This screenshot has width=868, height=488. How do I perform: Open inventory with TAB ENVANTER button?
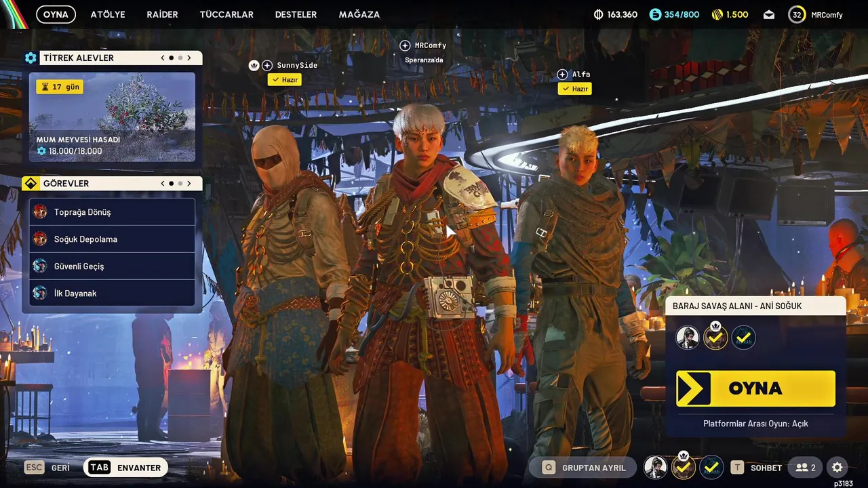pos(125,468)
